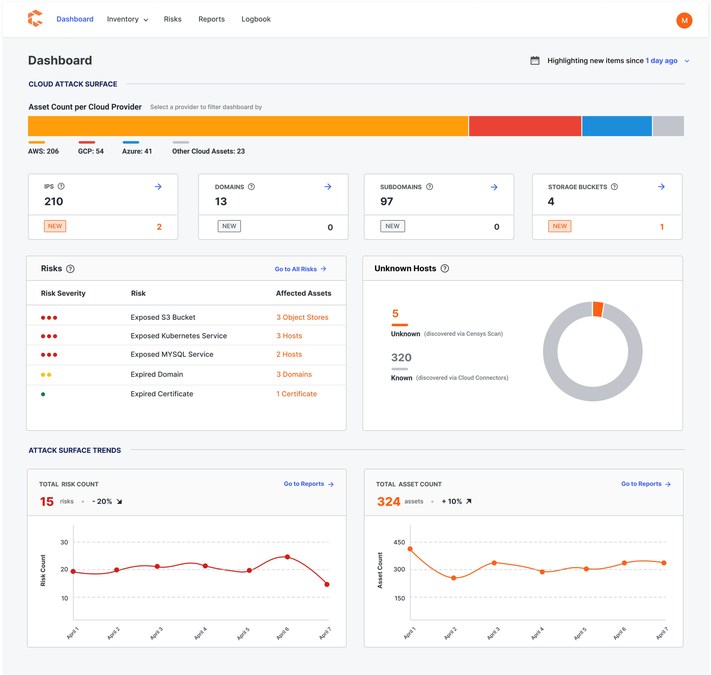Viewport: 711px width, 675px height.
Task: Filter dashboard by the orange AWS bar
Action: (248, 126)
